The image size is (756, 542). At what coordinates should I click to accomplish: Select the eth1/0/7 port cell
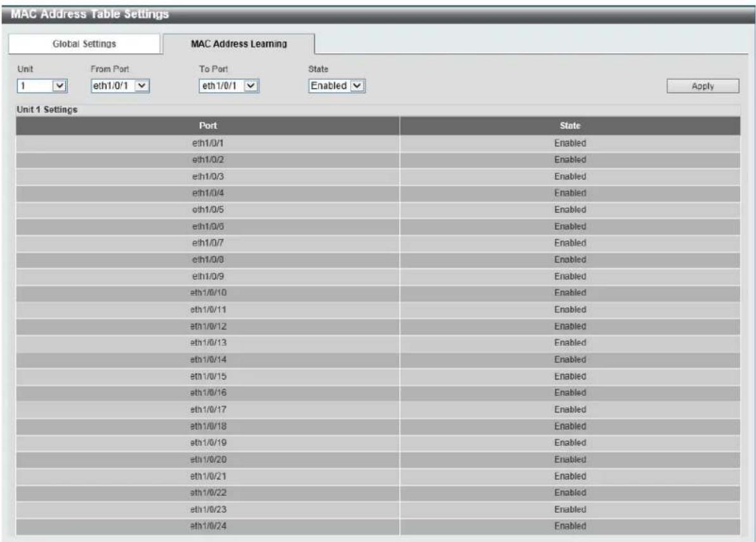[208, 243]
